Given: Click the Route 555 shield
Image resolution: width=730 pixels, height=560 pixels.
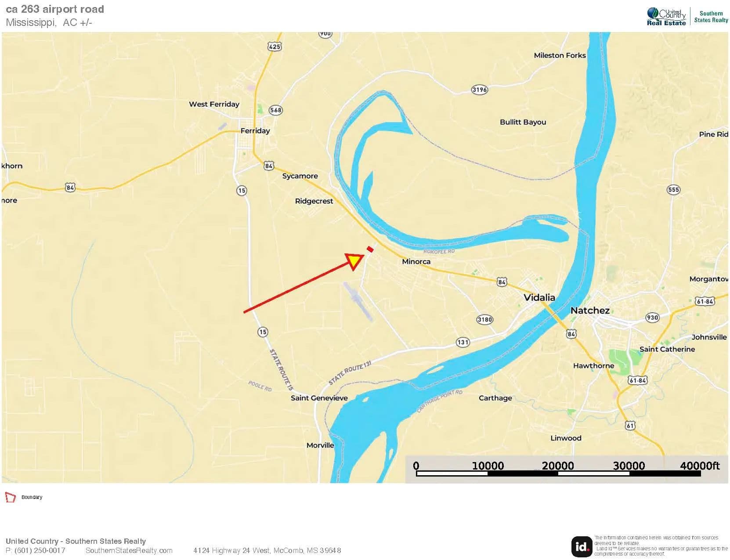Looking at the screenshot, I should pos(673,190).
